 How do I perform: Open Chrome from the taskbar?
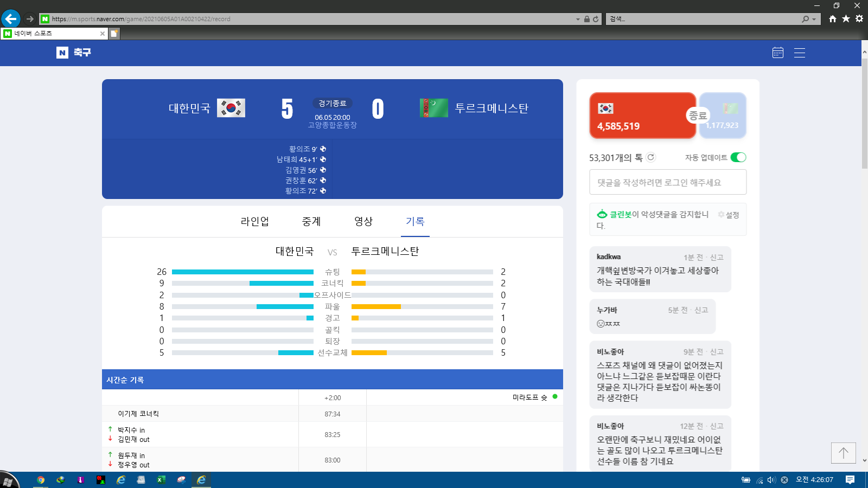click(x=41, y=480)
